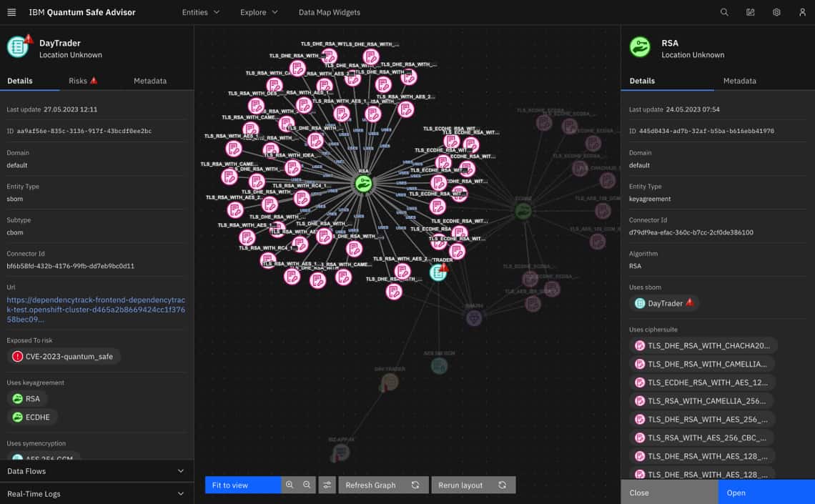Expand the Entities dropdown menu
Viewport: 815px width, 504px height.
pos(201,12)
